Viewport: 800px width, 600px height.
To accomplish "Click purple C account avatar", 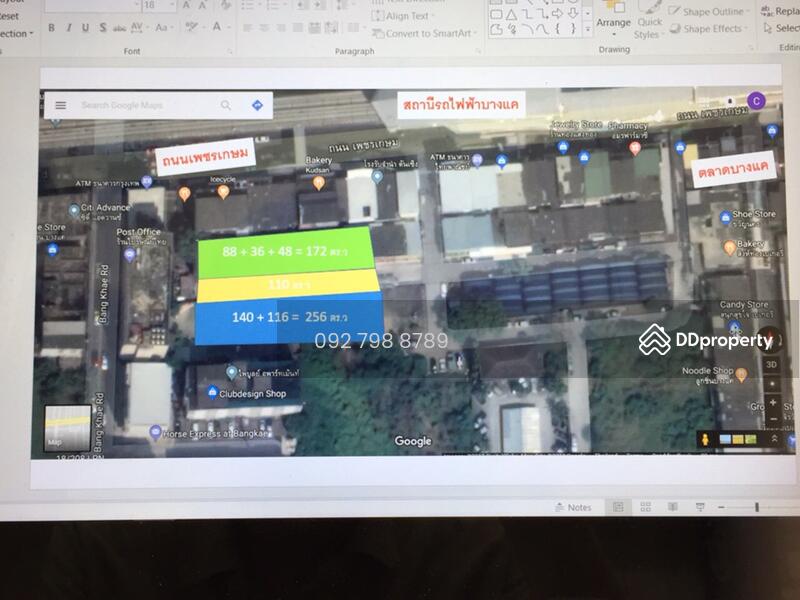I will pos(756,101).
